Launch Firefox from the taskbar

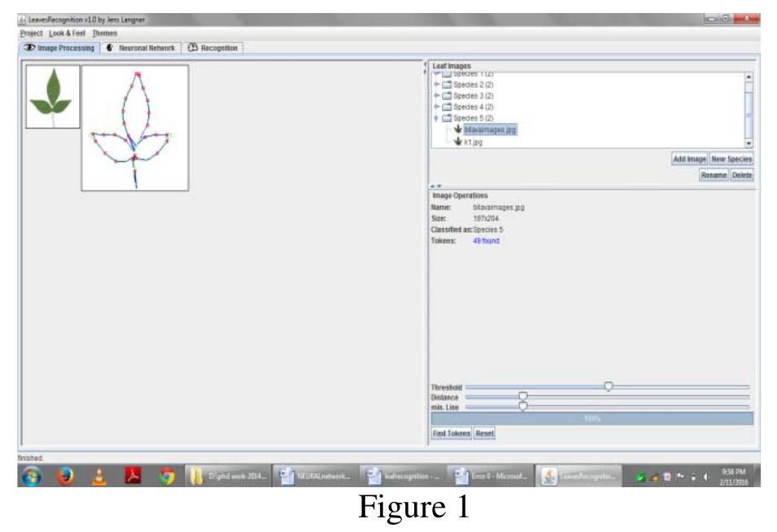[x=65, y=477]
